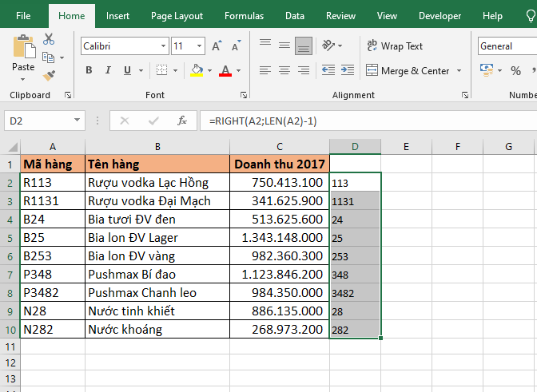Click the Insert Function fx icon
Viewport: 537px width, 392px height.
click(x=182, y=121)
